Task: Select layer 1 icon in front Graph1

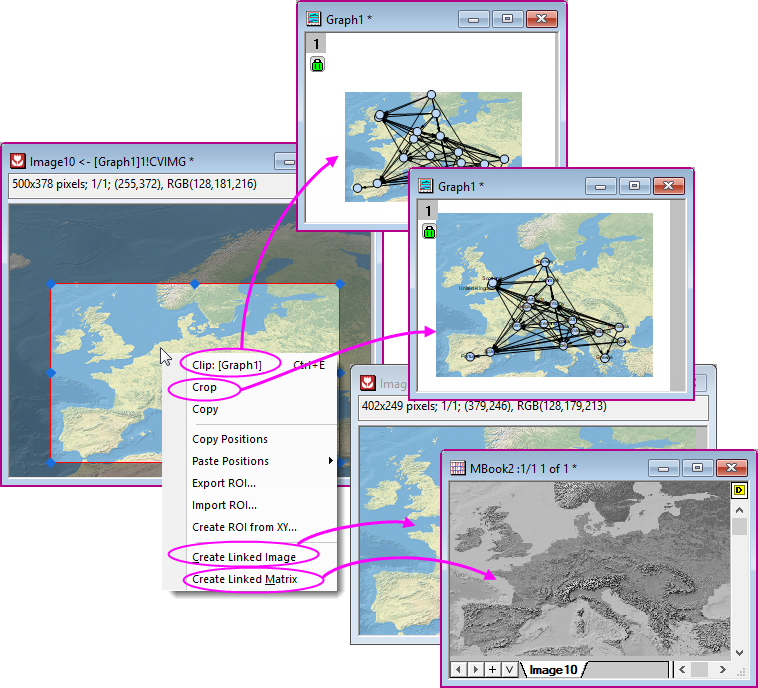Action: 428,210
